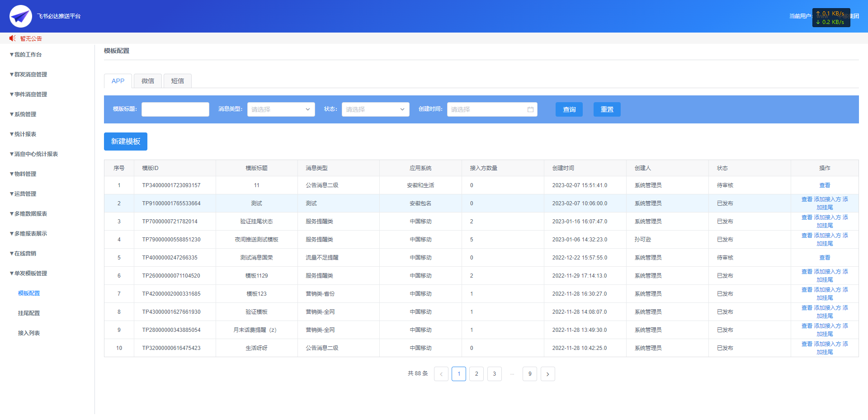
Task: Expand 我的工作台 menu
Action: (x=26, y=55)
